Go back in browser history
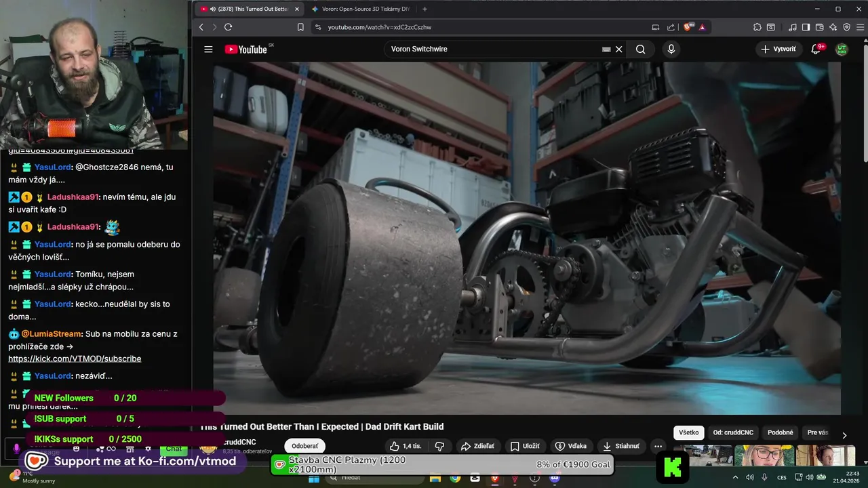 201,27
